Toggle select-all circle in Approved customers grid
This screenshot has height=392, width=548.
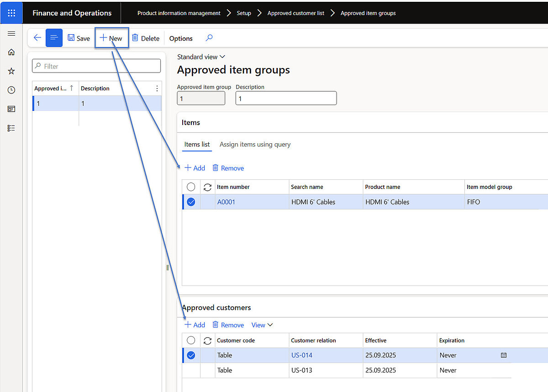[x=191, y=340]
